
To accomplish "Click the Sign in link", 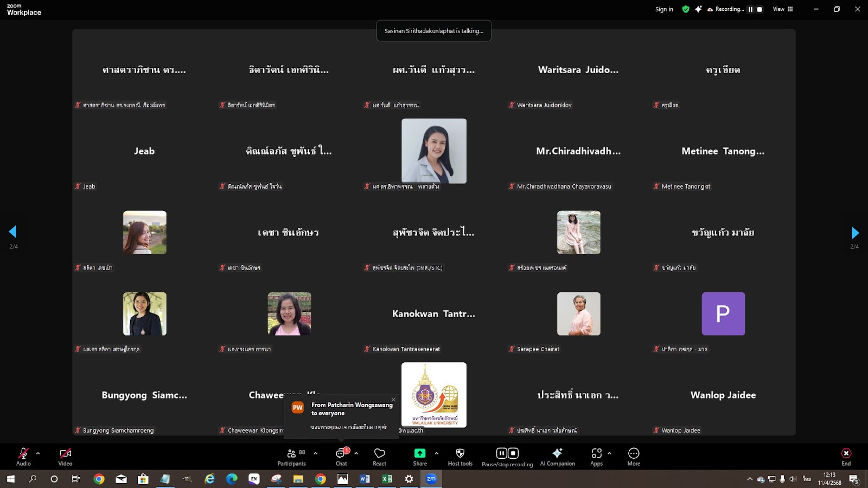I will 664,9.
